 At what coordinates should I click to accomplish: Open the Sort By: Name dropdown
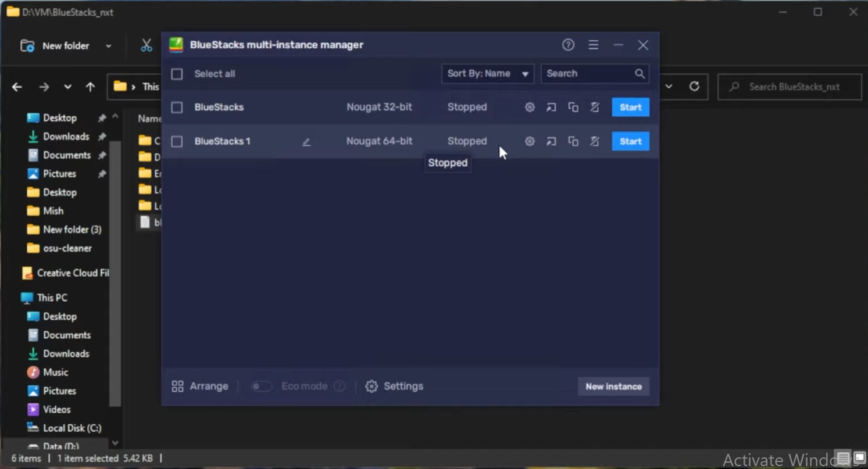(488, 74)
